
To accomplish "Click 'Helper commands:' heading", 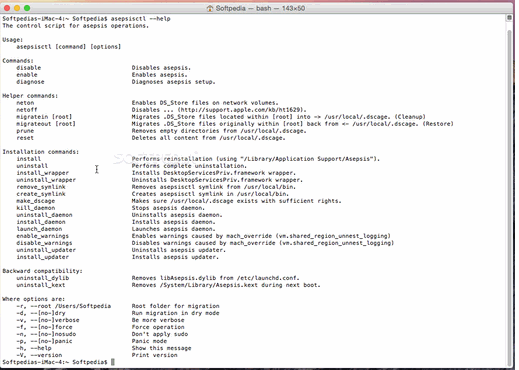I will pyautogui.click(x=30, y=96).
